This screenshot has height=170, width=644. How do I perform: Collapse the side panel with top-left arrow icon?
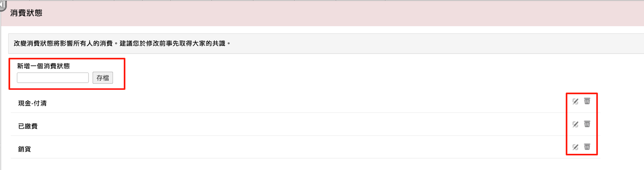pyautogui.click(x=3, y=5)
